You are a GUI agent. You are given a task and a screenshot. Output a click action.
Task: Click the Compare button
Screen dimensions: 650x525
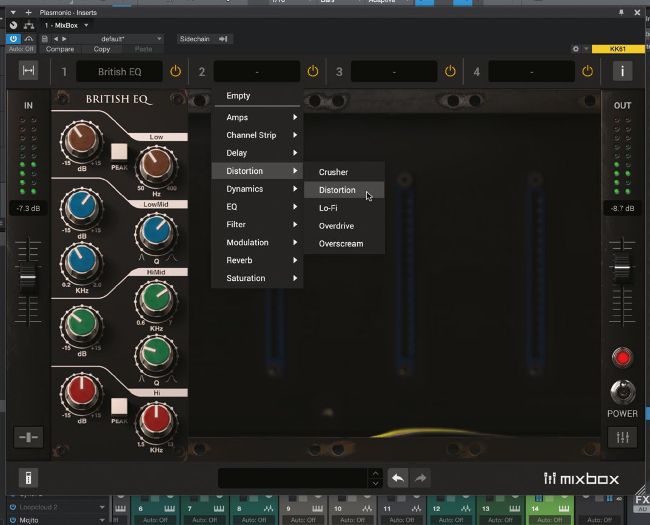click(60, 49)
